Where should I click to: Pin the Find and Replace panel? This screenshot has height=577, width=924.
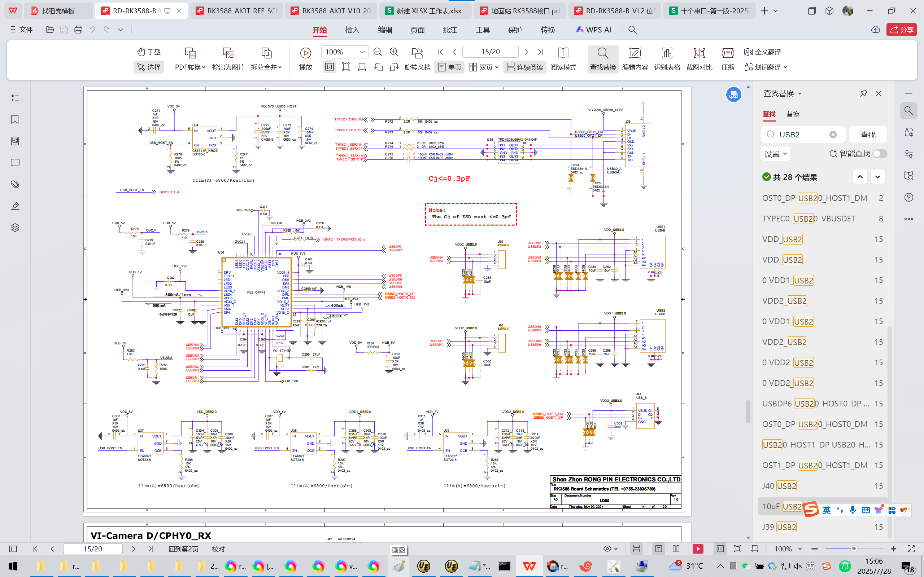pos(863,93)
